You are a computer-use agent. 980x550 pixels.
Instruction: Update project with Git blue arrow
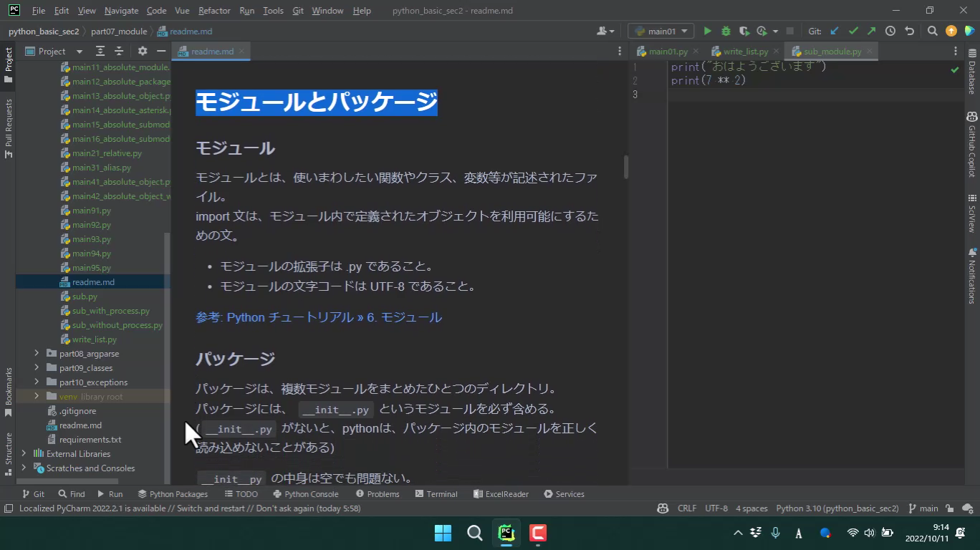[x=834, y=32]
